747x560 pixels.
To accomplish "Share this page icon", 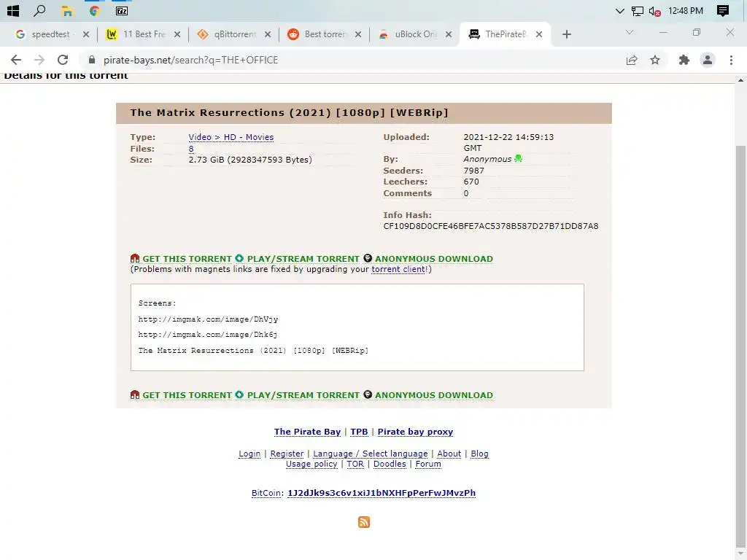I will pos(632,60).
